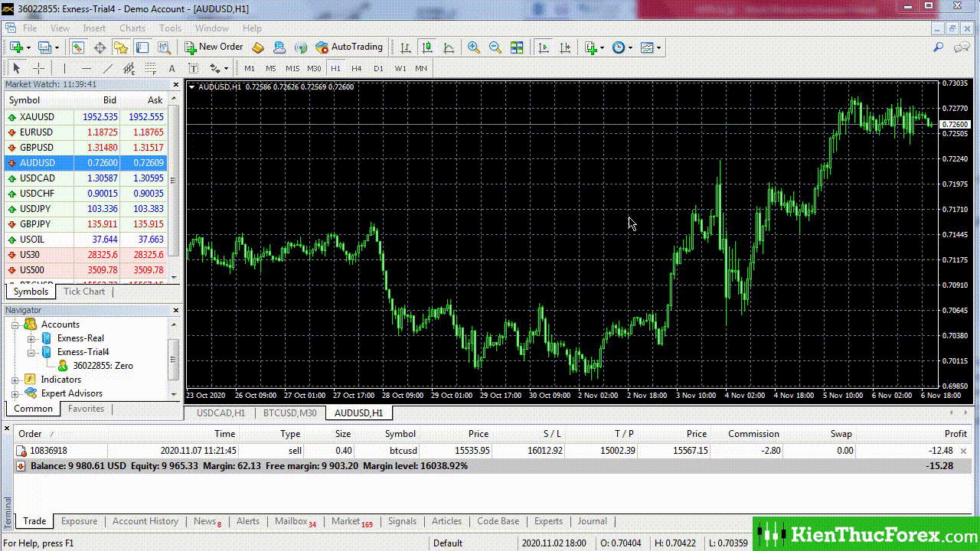980x551 pixels.
Task: Select the Text Label tool
Action: (x=193, y=68)
